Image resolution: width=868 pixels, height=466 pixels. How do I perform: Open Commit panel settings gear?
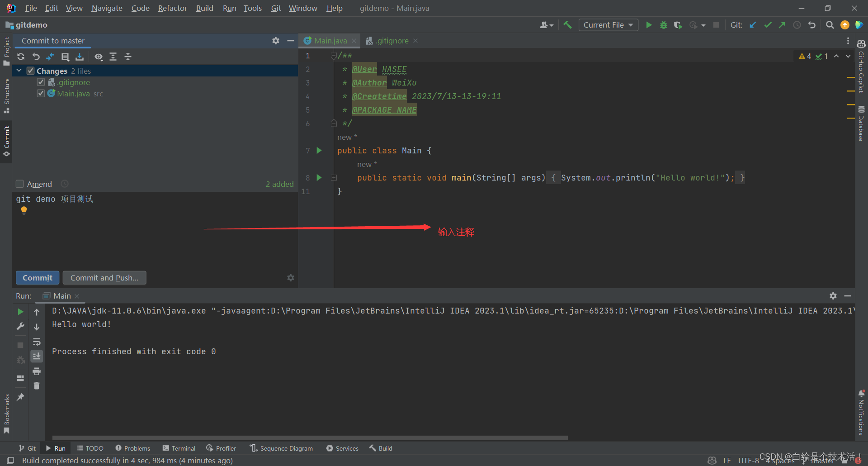pyautogui.click(x=276, y=41)
